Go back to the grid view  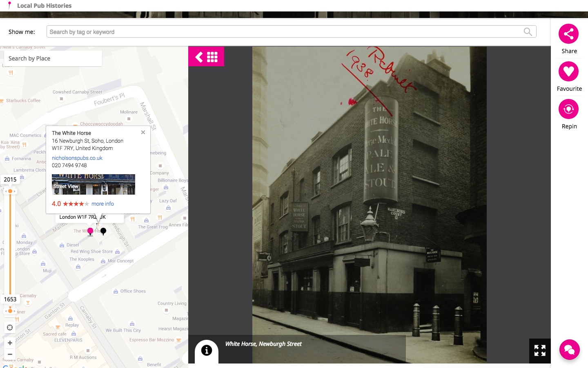206,57
